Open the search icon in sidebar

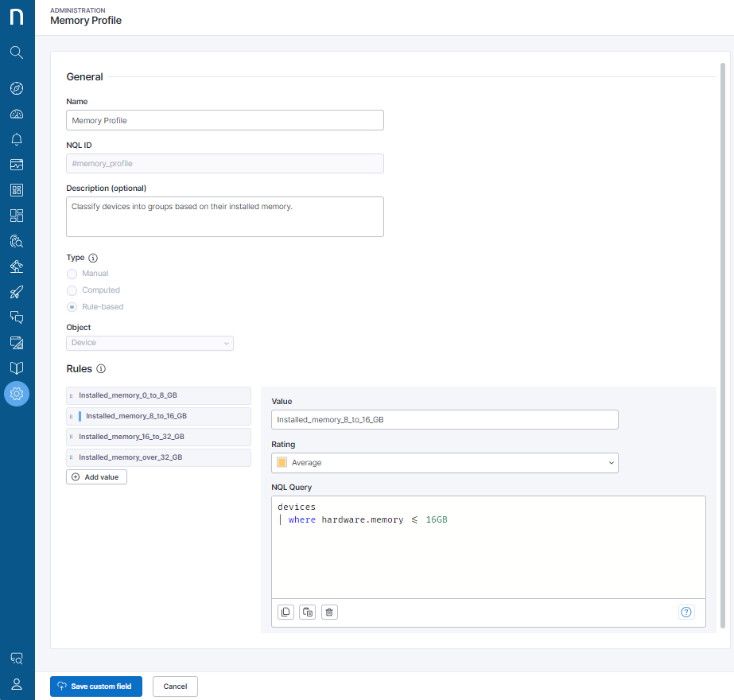click(x=17, y=52)
